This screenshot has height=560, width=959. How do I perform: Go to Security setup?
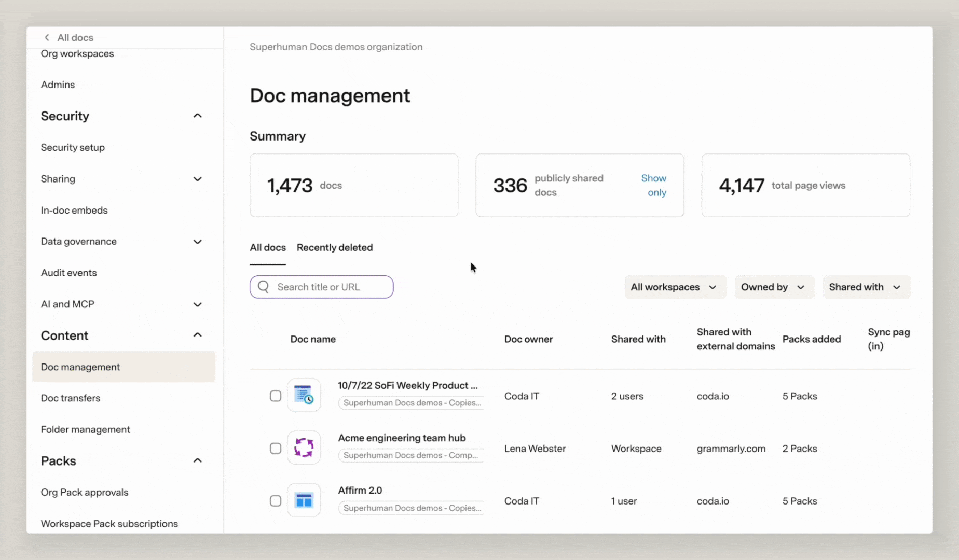(x=73, y=148)
